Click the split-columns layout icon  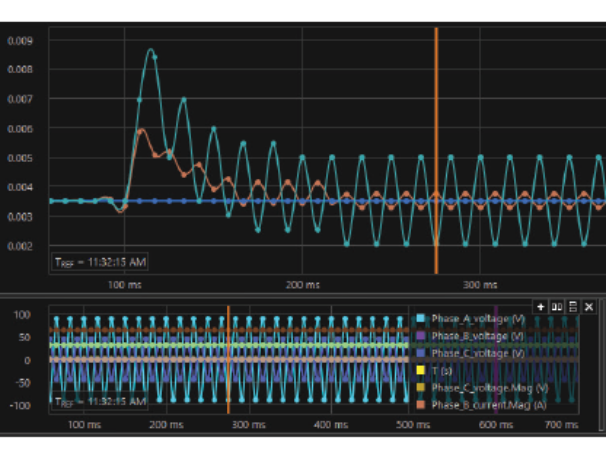557,307
